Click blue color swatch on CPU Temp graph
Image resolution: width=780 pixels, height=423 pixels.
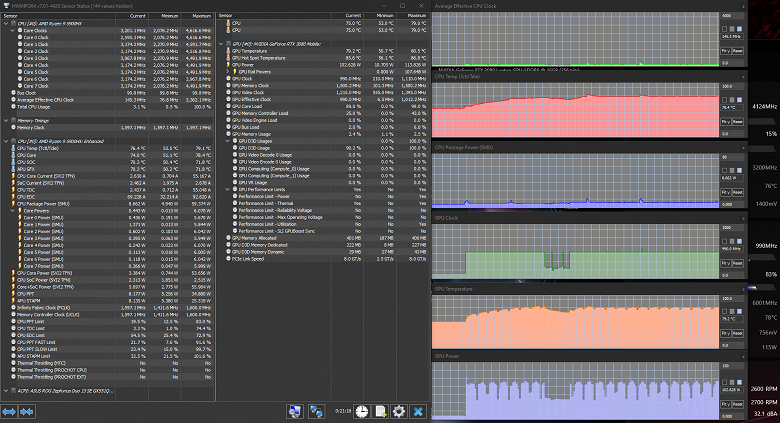[741, 100]
